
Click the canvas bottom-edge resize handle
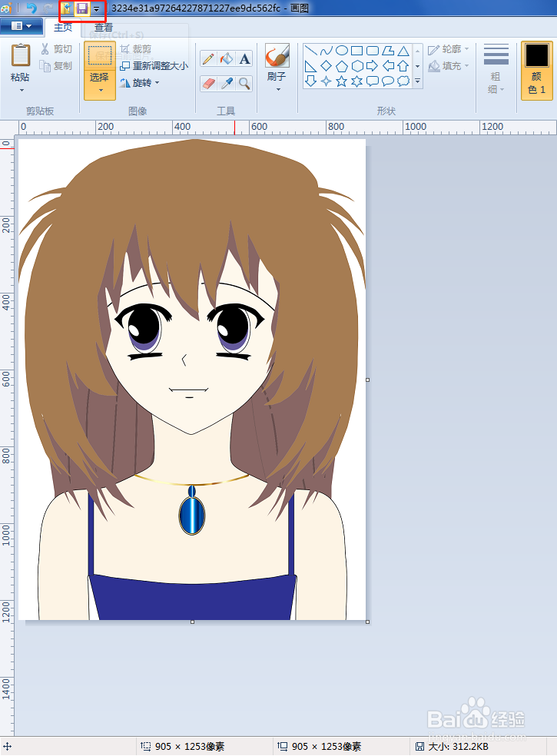192,622
